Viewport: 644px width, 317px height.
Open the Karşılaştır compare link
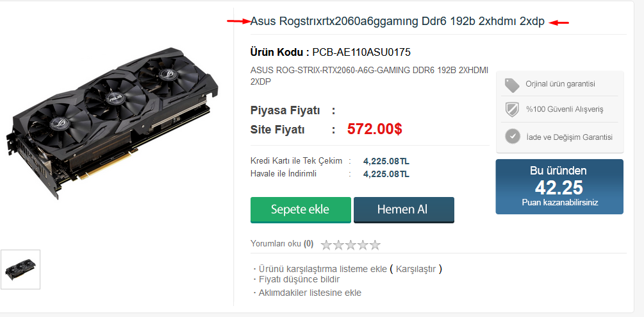416,270
